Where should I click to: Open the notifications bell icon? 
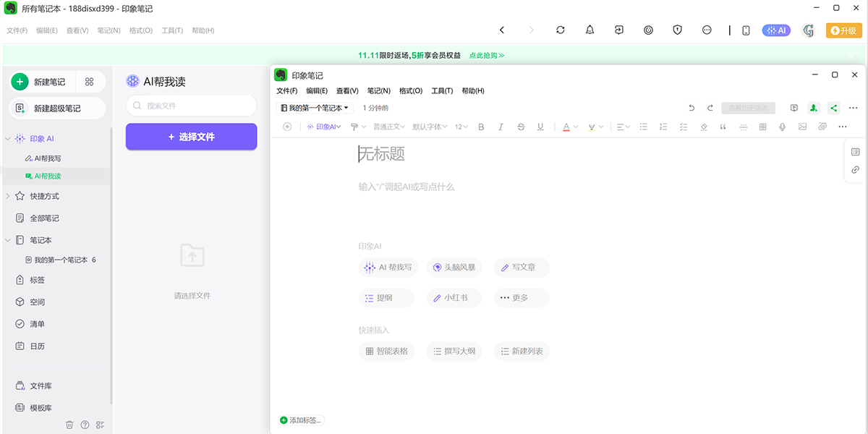590,30
